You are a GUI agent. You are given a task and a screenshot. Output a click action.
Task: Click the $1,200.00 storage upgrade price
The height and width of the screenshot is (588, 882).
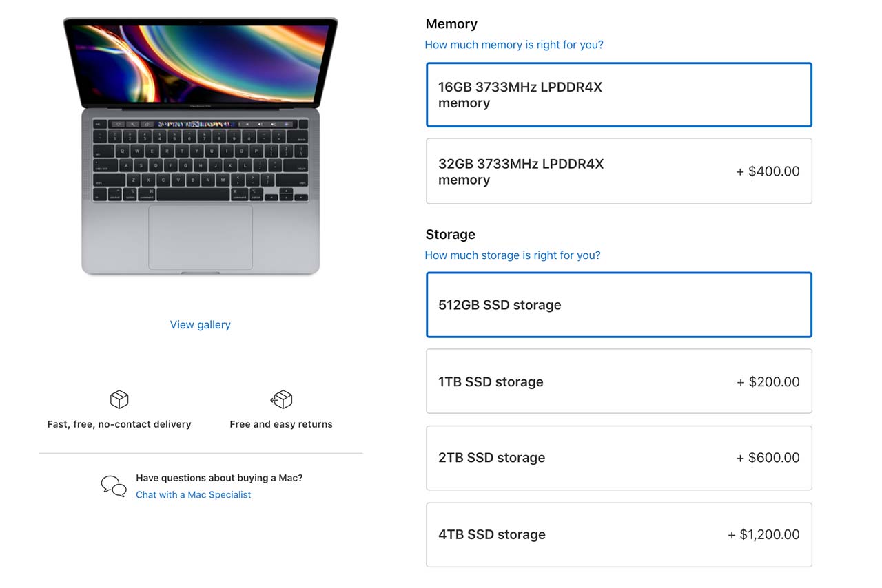pyautogui.click(x=763, y=534)
